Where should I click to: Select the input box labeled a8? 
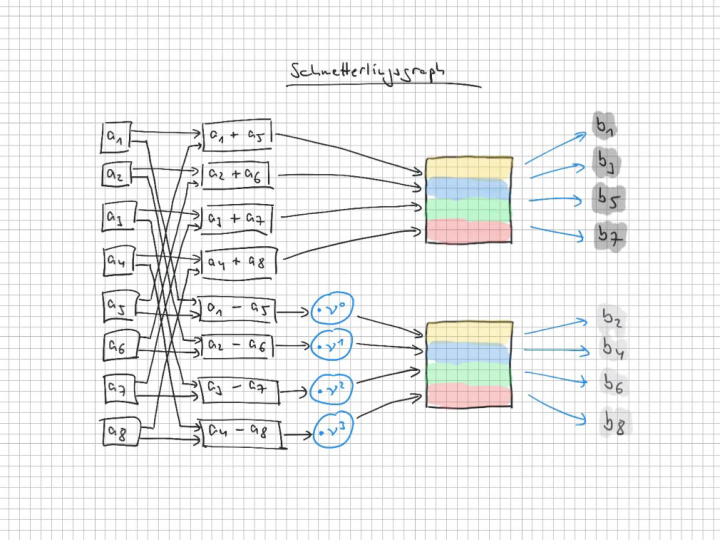(x=121, y=431)
